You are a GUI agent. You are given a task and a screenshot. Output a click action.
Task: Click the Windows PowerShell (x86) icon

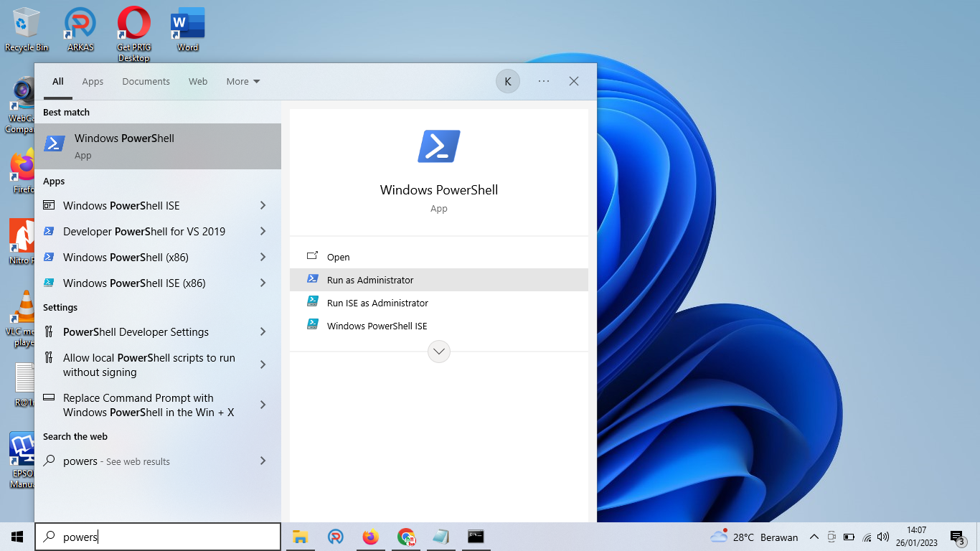tap(49, 257)
